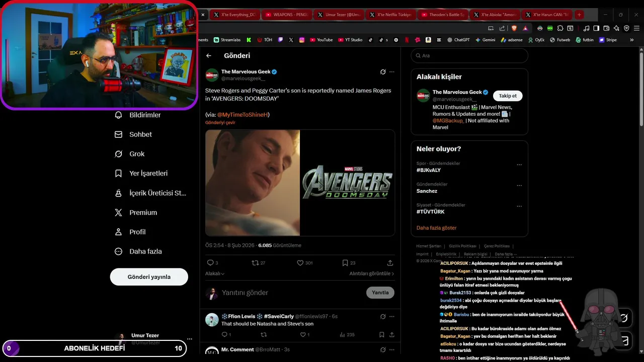Open Premium in sidebar
The width and height of the screenshot is (644, 362).
click(x=136, y=213)
